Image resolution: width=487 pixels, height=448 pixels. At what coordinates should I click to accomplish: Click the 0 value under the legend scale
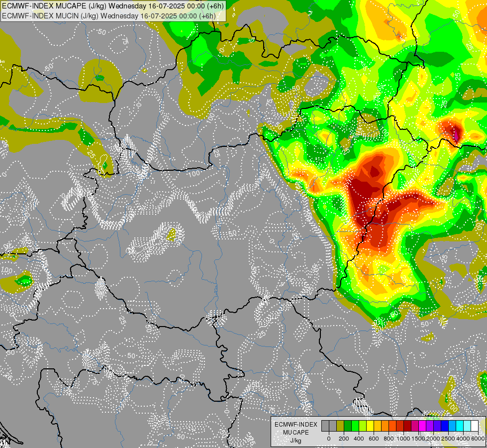click(x=329, y=439)
